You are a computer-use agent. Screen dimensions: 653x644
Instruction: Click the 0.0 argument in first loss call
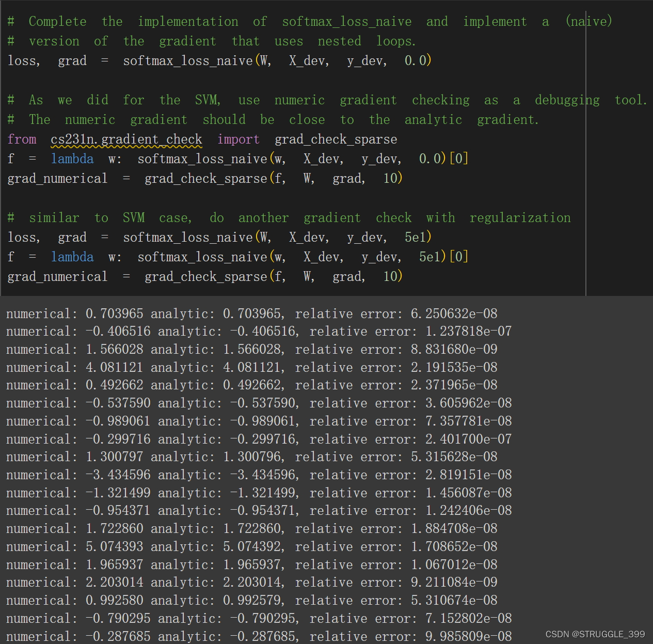click(x=415, y=61)
